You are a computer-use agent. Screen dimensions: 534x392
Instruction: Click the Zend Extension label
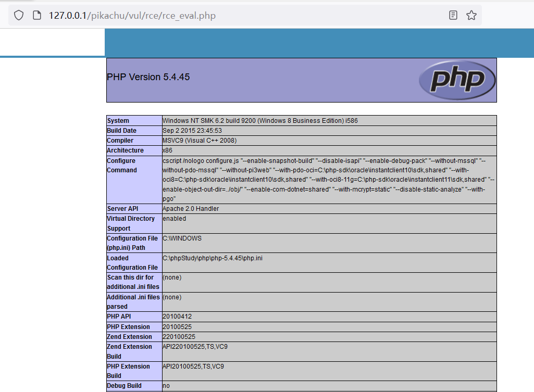coord(129,336)
